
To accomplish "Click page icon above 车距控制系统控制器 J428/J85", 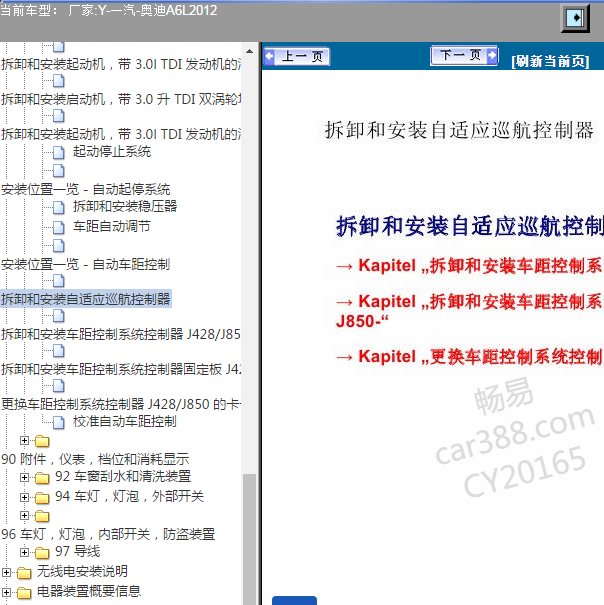I will click(59, 316).
